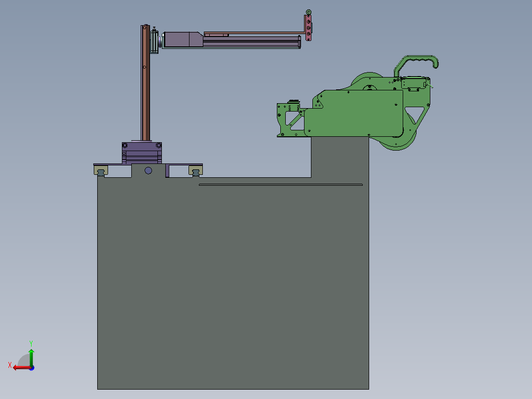Click the 'Y' axis label text
Image resolution: width=532 pixels, height=399 pixels.
[x=31, y=344]
